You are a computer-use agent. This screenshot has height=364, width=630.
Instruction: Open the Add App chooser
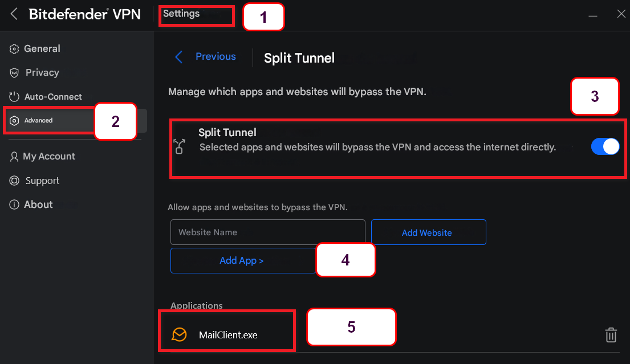pos(242,260)
